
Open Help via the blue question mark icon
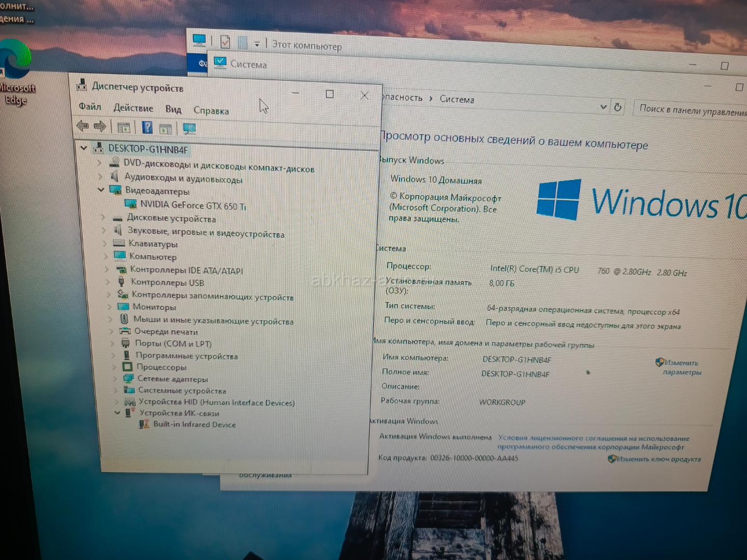[147, 128]
